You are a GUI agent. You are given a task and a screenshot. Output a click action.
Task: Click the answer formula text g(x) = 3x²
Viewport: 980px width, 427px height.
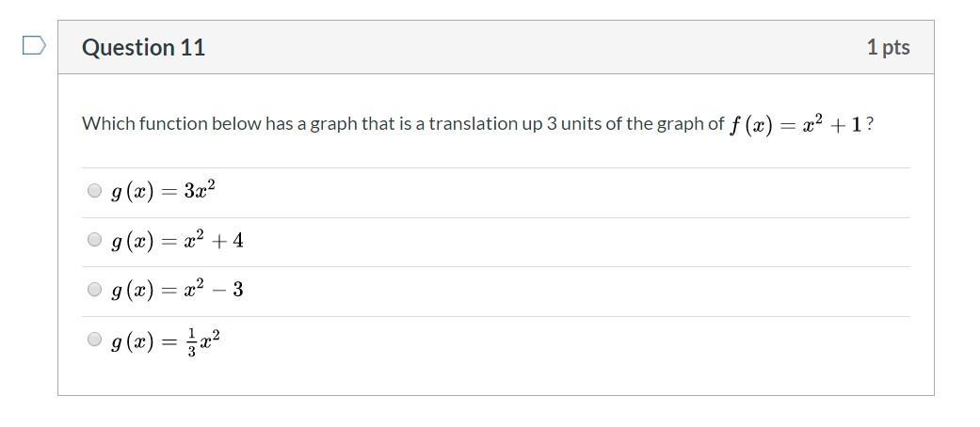(163, 191)
